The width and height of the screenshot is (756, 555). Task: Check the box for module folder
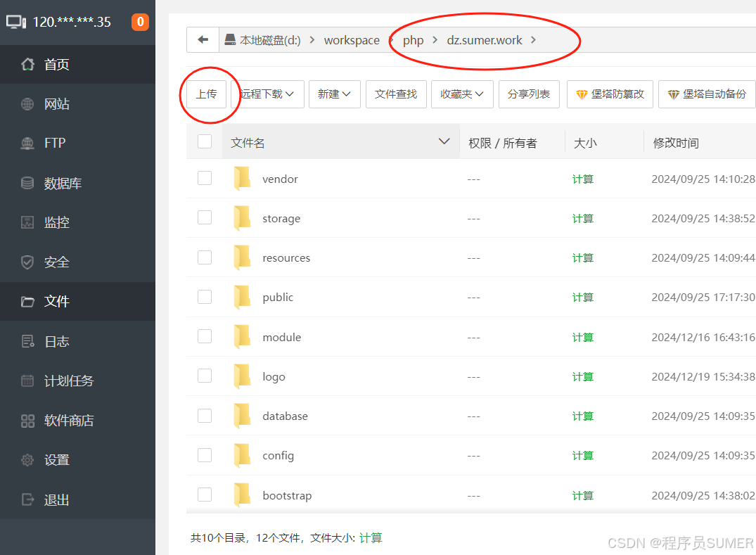(205, 336)
